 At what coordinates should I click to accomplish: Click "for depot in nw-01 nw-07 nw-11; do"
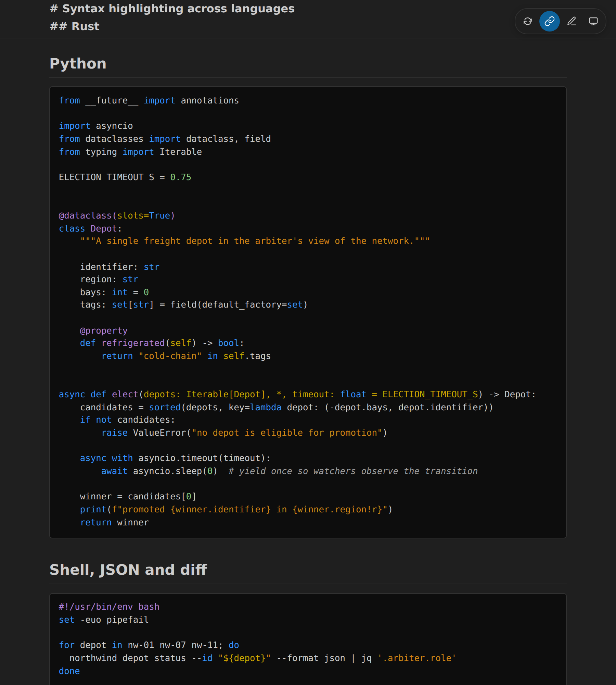point(149,645)
